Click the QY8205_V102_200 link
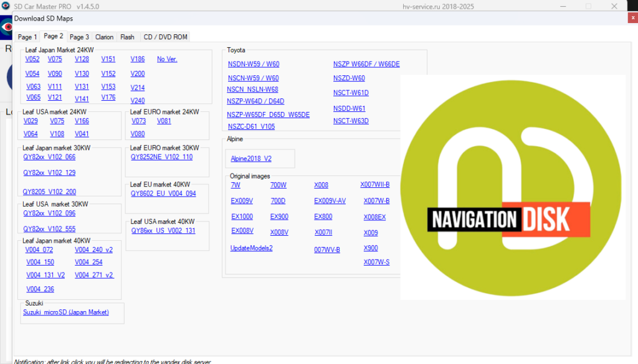The height and width of the screenshot is (364, 638). pyautogui.click(x=49, y=192)
